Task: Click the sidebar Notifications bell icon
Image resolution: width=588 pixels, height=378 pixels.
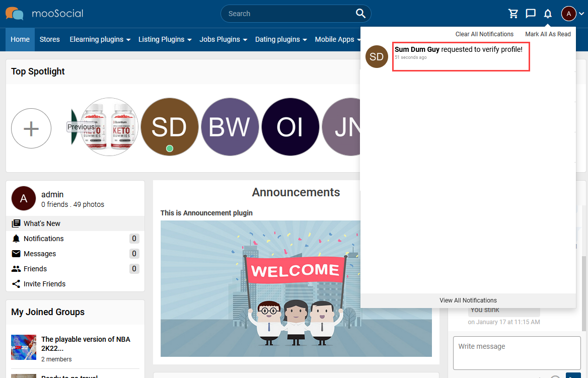Action: [16, 239]
